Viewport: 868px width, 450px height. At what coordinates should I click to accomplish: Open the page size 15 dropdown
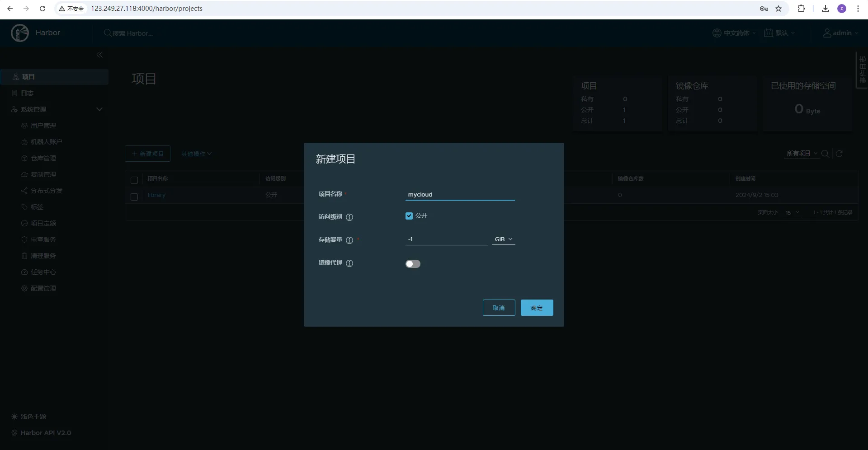click(x=793, y=213)
